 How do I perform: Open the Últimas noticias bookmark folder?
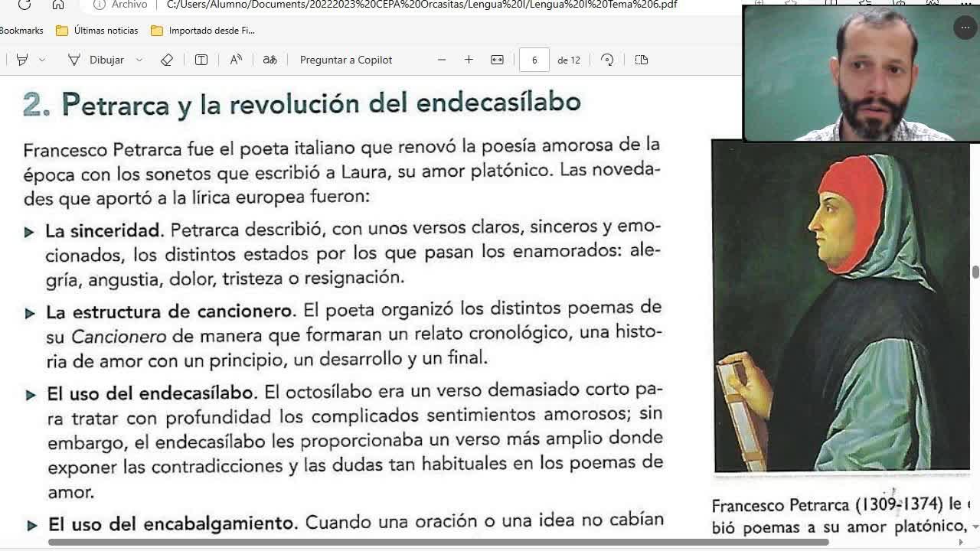click(97, 31)
